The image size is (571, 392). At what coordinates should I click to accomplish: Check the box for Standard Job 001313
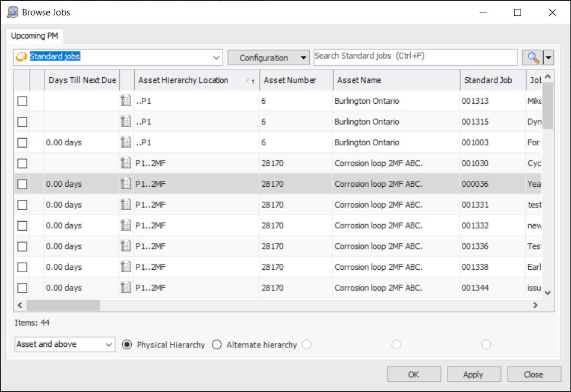(23, 101)
